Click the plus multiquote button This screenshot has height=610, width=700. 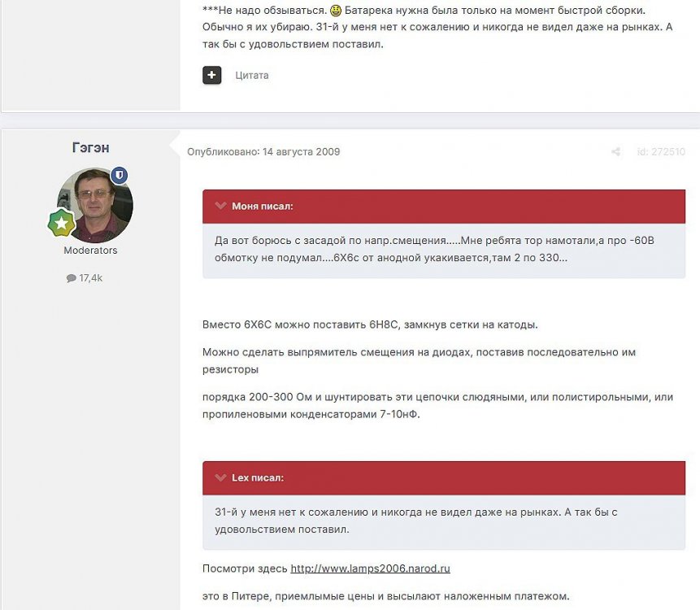pyautogui.click(x=211, y=75)
